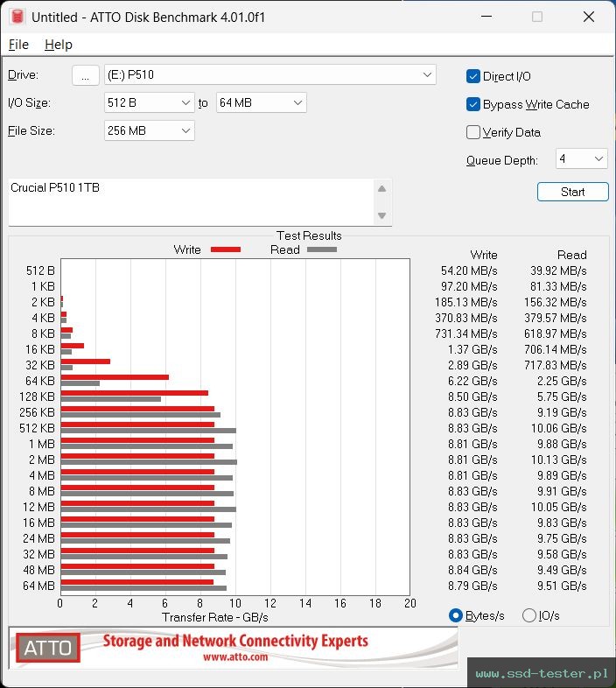Click the 39.92 MB/s read result
Screen dimensions: 616x688
pyautogui.click(x=558, y=270)
